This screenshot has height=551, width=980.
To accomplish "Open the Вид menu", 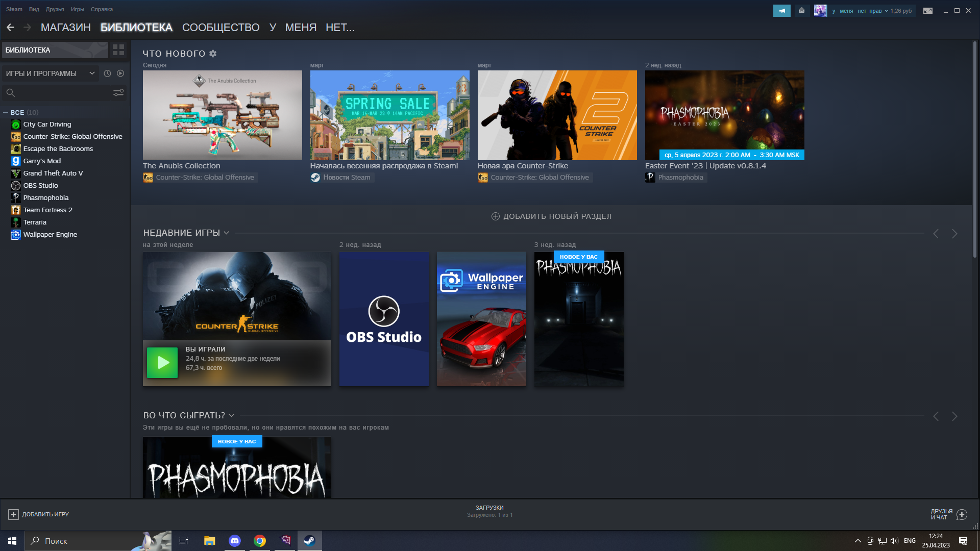I will click(x=34, y=10).
